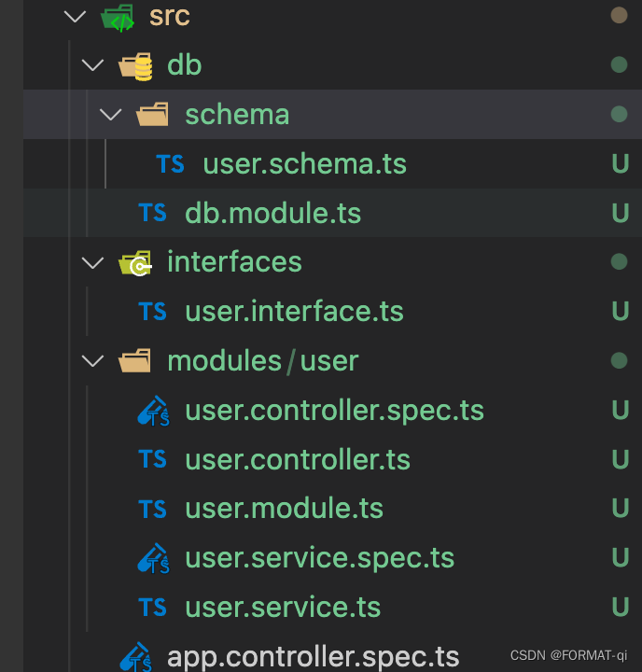Click untracked U badge for user.controller.spec.ts
Viewport: 642px width, 672px height.
pos(621,410)
